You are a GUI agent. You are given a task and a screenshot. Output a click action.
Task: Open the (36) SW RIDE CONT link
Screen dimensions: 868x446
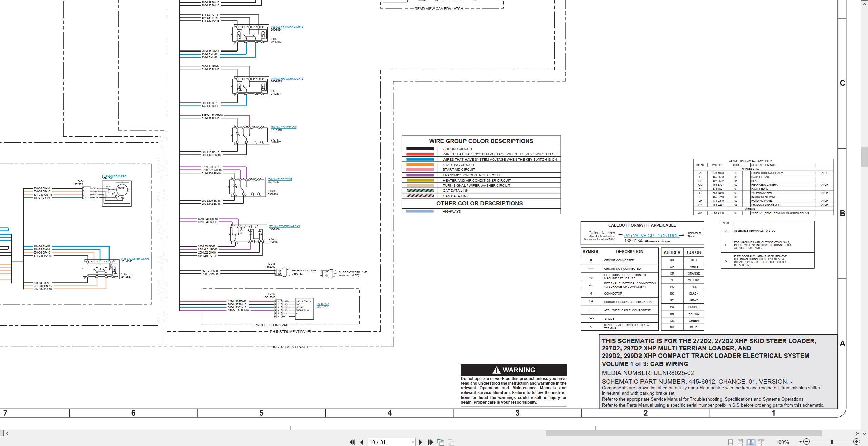pos(280,179)
